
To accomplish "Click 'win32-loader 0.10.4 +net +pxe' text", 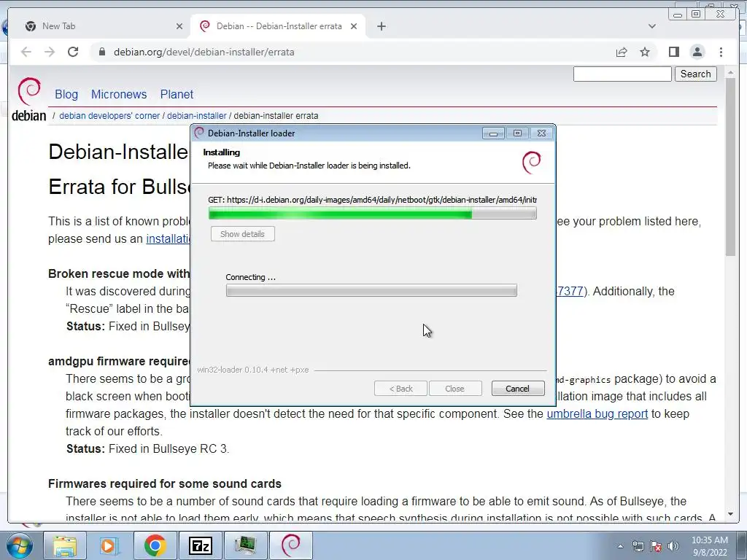I will point(252,370).
